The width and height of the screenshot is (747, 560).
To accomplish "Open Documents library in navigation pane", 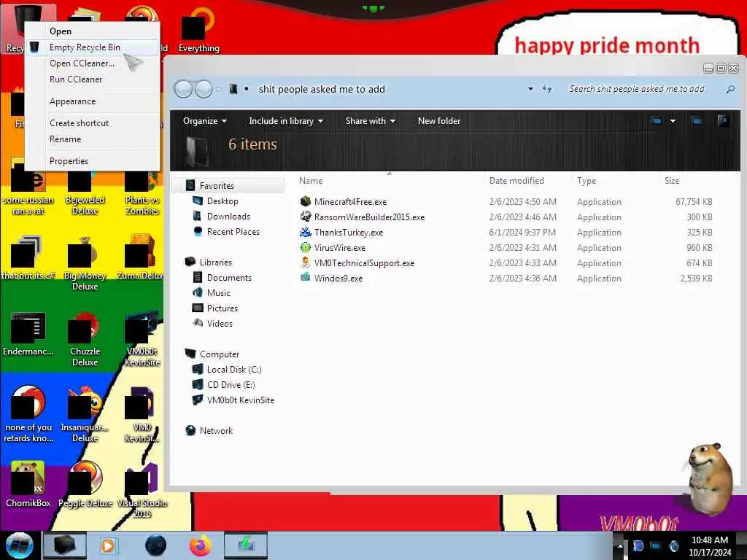I will [228, 278].
